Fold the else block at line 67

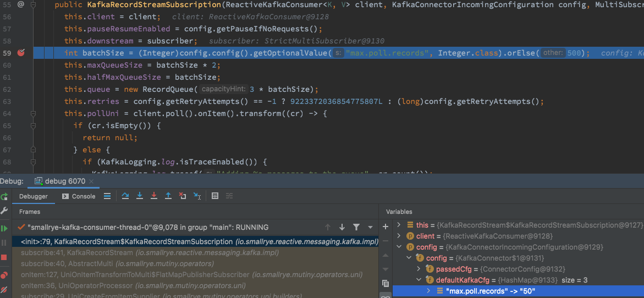point(34,148)
